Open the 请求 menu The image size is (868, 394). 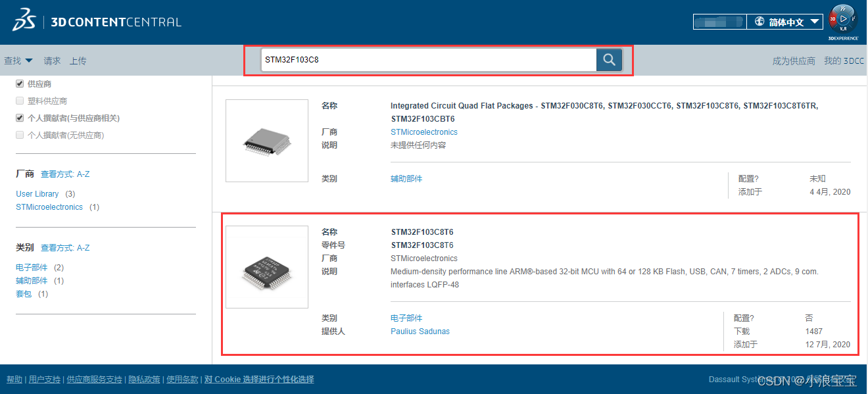52,61
